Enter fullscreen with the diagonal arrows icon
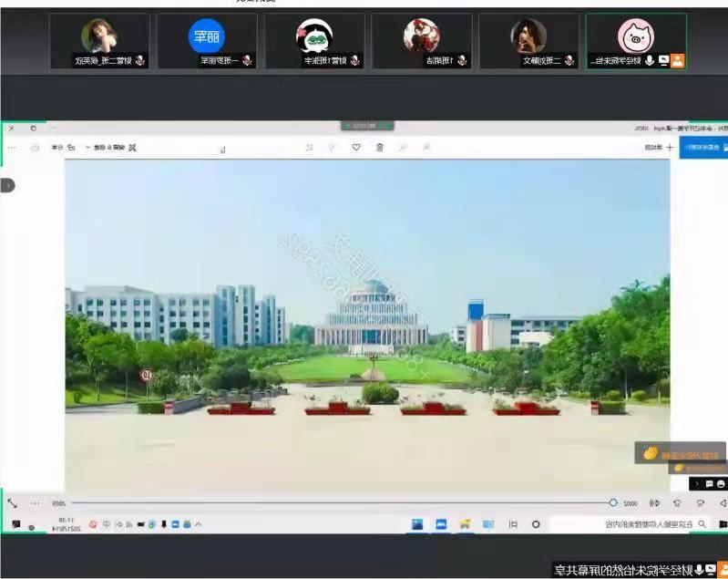 point(12,502)
